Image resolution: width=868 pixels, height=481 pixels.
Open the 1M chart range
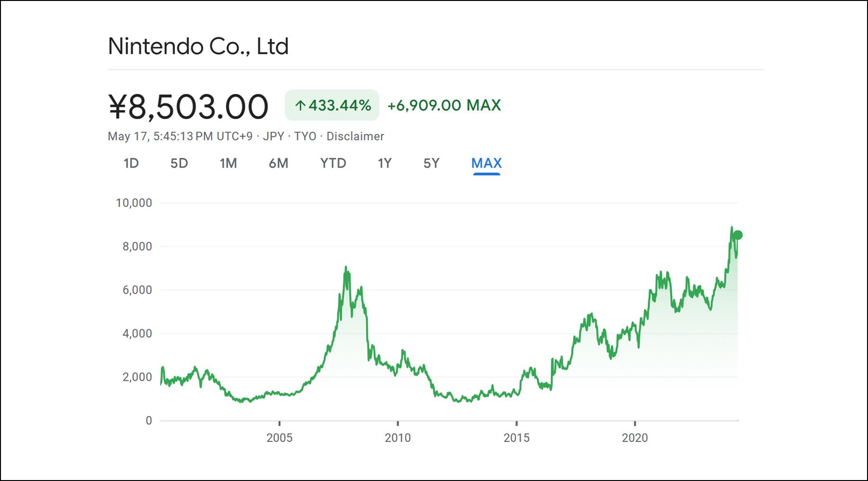[x=228, y=163]
